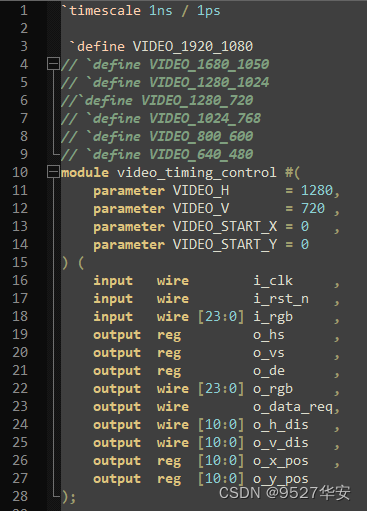This screenshot has width=367, height=511.
Task: Click the o_h_dis output signal name
Action: pos(281,425)
